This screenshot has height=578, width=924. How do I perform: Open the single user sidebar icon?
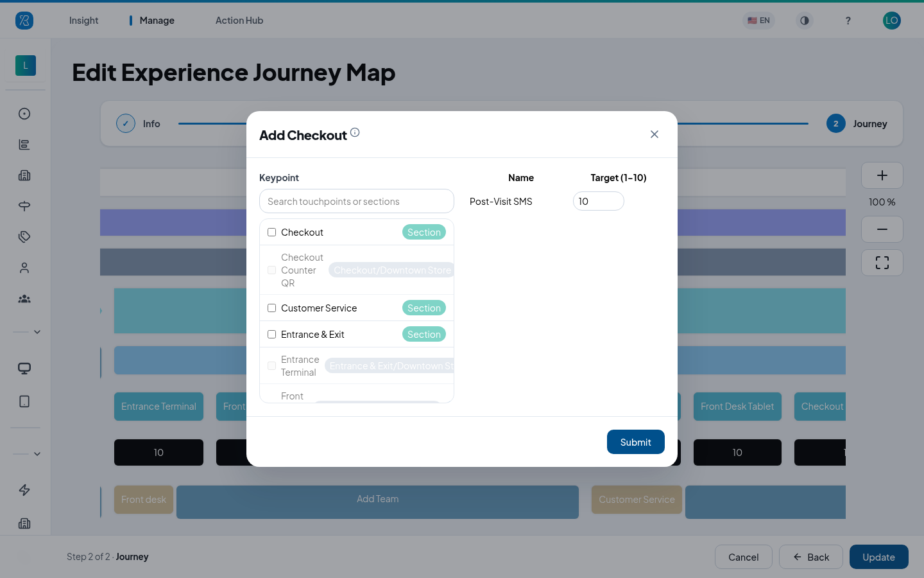click(24, 268)
